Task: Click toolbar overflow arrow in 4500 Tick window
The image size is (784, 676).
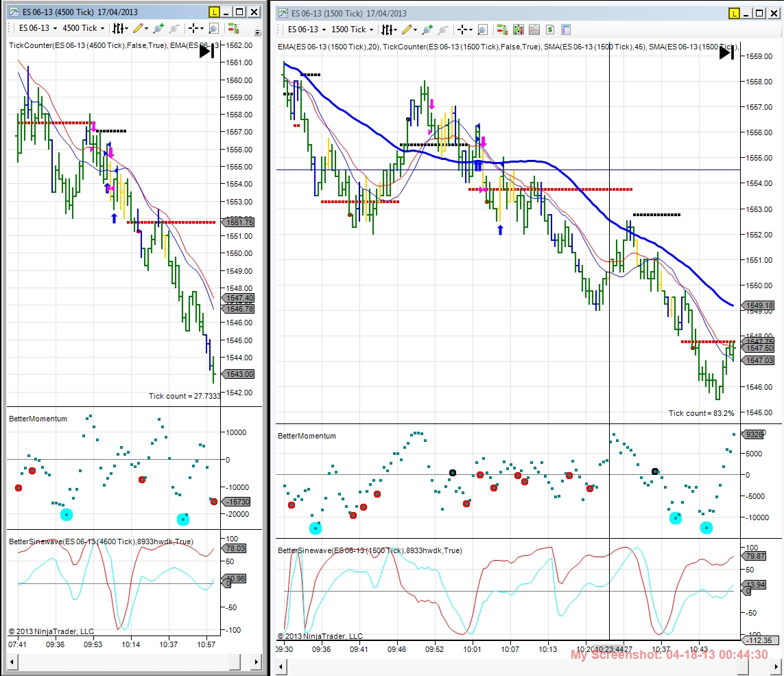Action: (x=257, y=32)
